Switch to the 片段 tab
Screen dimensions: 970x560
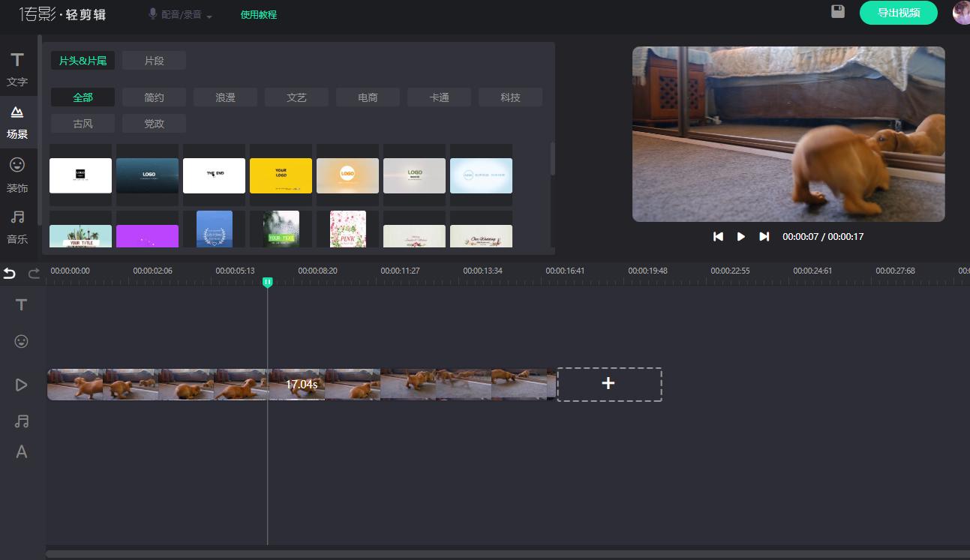point(154,61)
